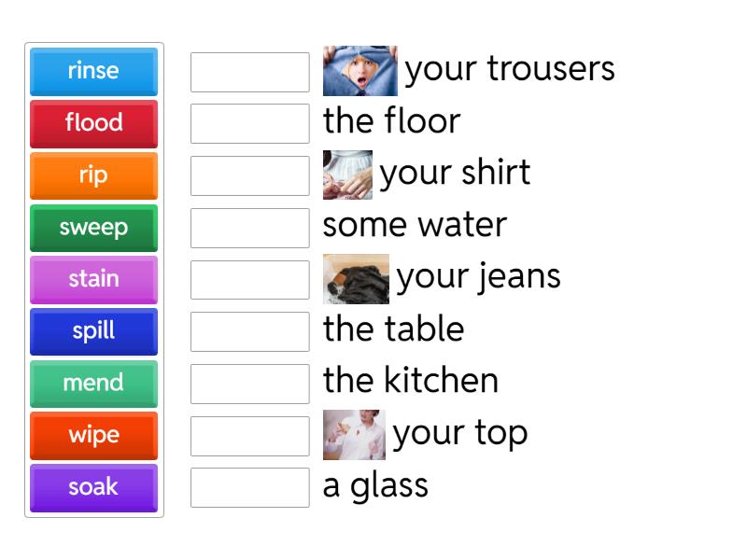Choose the purple 'soak' word tile
The height and width of the screenshot is (560, 747).
pyautogui.click(x=93, y=487)
